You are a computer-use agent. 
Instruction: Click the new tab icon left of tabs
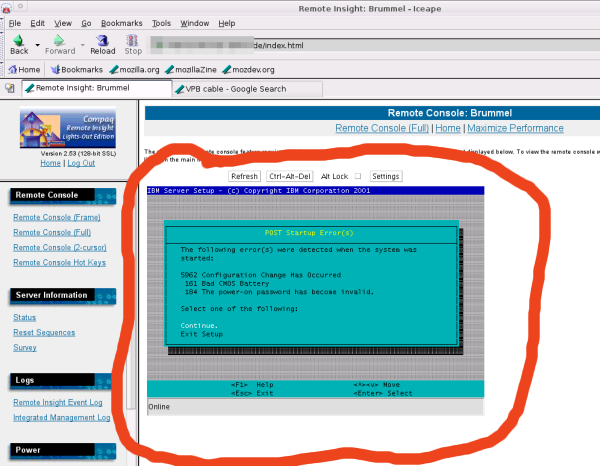tap(10, 88)
